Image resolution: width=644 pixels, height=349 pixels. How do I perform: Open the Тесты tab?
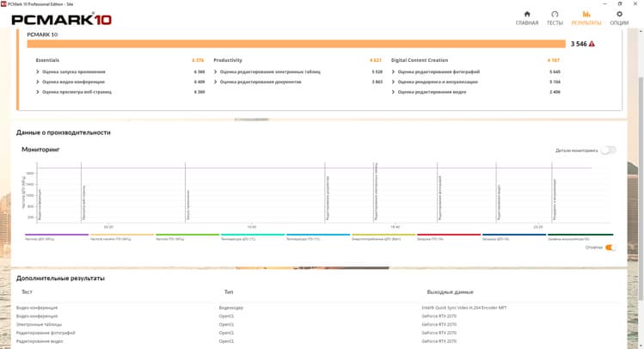(x=555, y=18)
